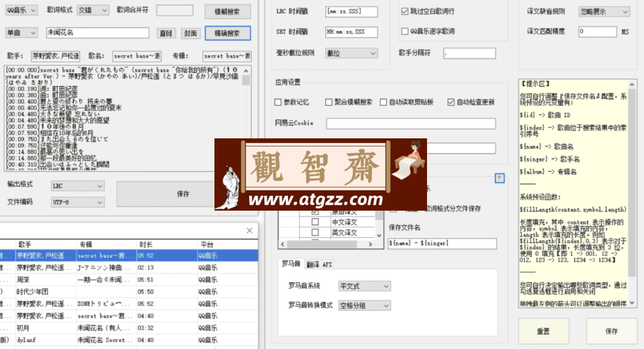
Task: Click the lyric type list down scroll arrow
Action: click(x=379, y=235)
